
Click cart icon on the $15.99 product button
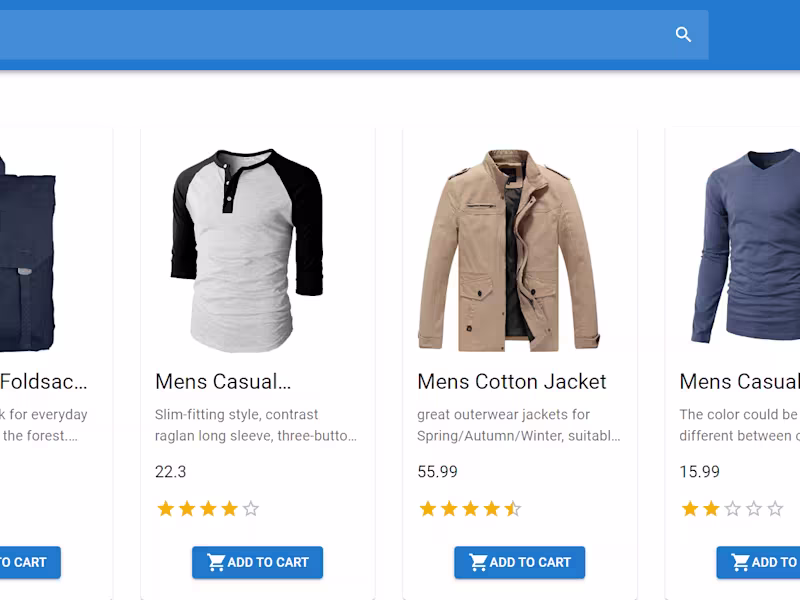click(x=741, y=562)
